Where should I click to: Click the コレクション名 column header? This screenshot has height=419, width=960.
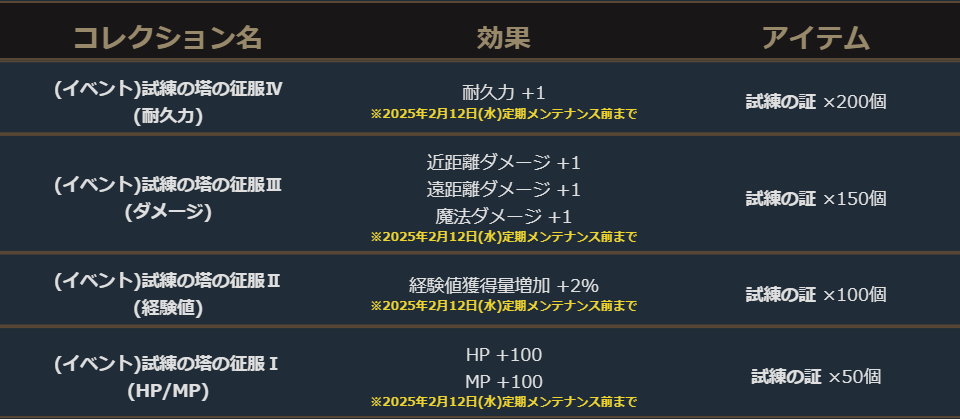point(167,38)
